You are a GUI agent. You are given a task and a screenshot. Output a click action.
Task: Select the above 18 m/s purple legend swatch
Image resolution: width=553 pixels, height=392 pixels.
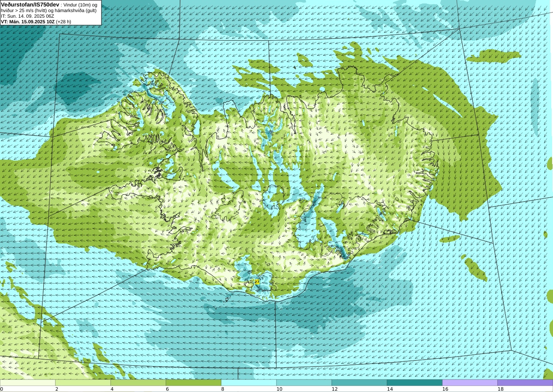click(525, 383)
